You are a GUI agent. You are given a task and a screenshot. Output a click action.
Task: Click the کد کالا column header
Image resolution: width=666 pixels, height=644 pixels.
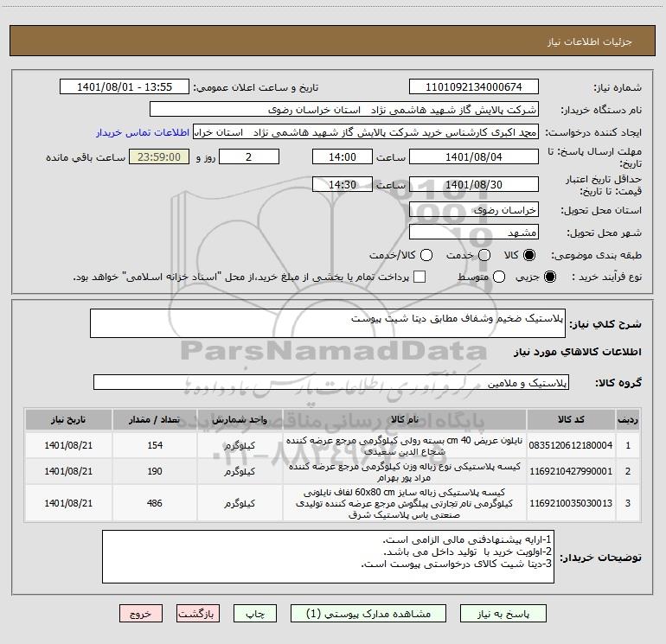(571, 419)
